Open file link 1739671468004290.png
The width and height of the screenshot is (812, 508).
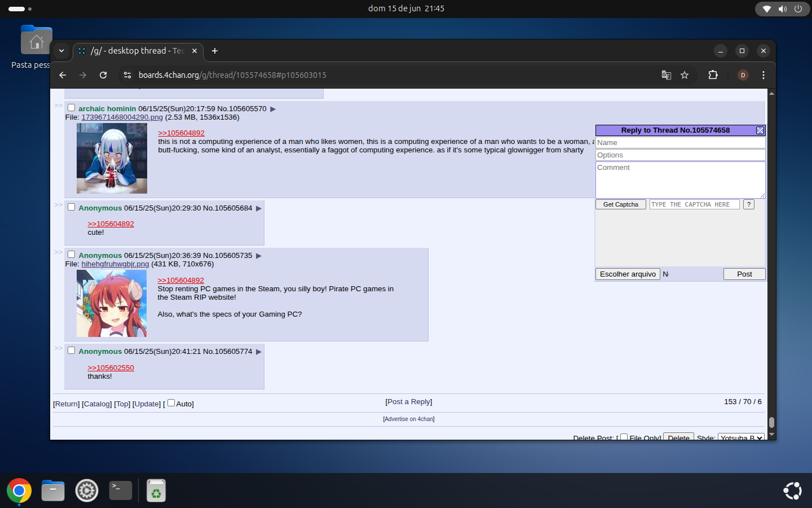click(122, 117)
